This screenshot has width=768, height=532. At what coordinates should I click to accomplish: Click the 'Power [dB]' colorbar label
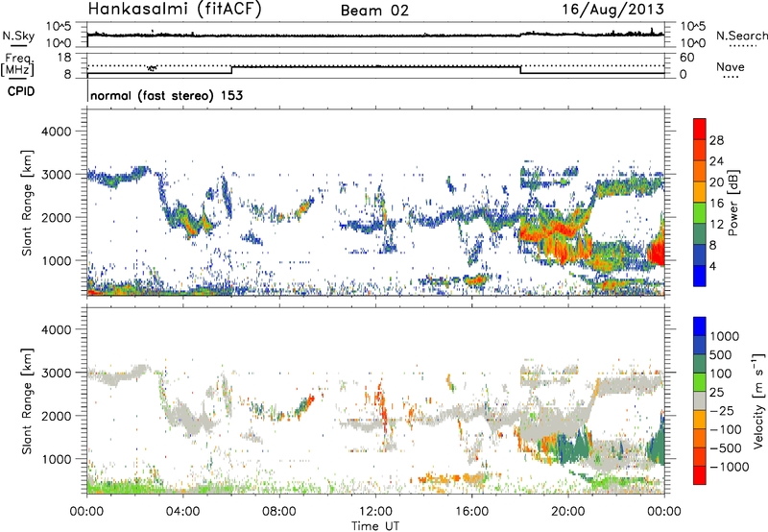click(732, 203)
